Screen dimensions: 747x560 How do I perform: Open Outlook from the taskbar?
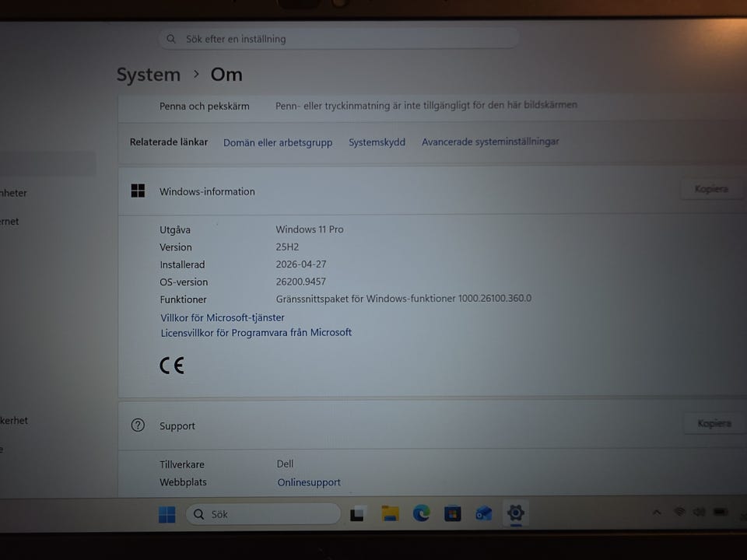point(483,514)
